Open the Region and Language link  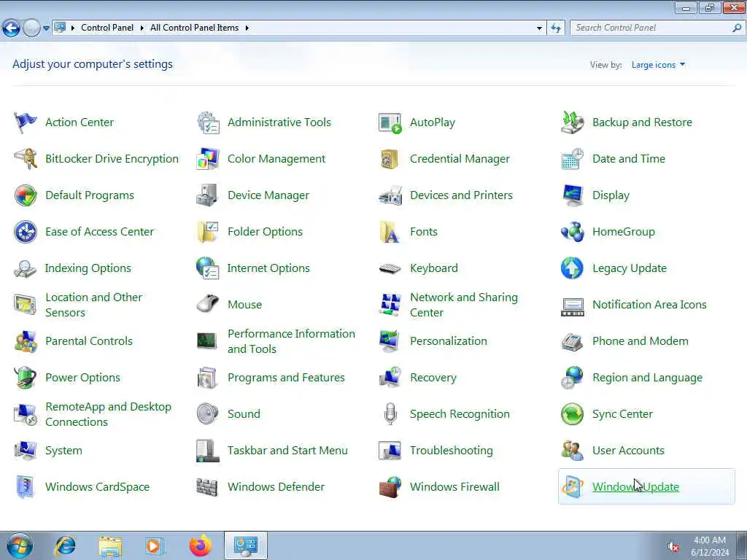click(x=648, y=378)
